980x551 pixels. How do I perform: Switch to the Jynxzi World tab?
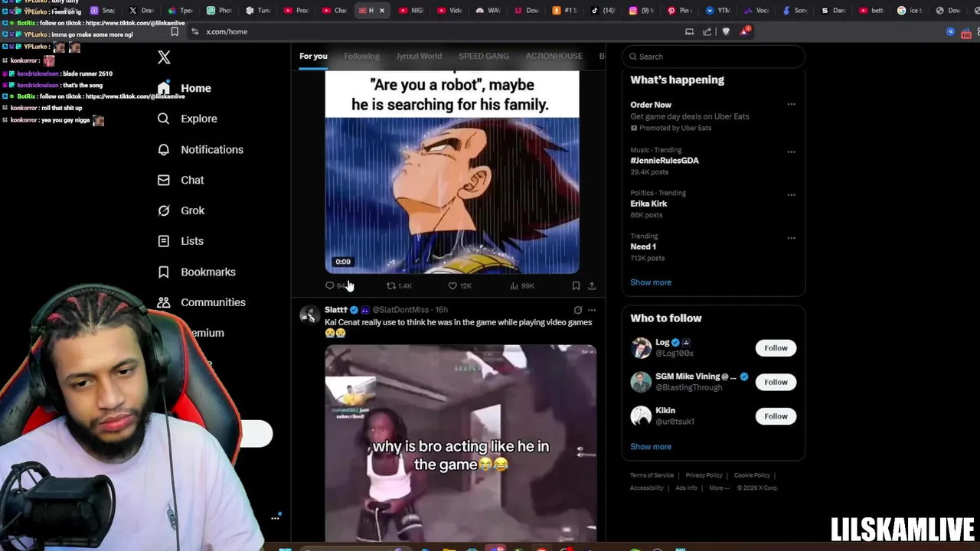(419, 56)
